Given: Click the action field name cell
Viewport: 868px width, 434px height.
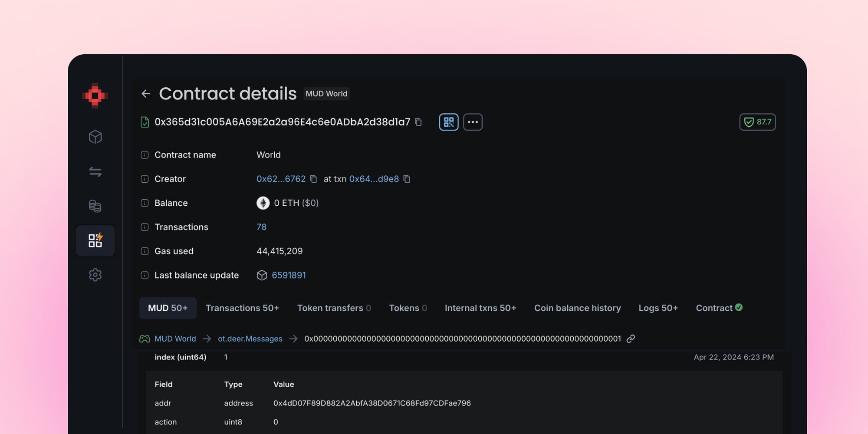Looking at the screenshot, I should click(x=166, y=422).
